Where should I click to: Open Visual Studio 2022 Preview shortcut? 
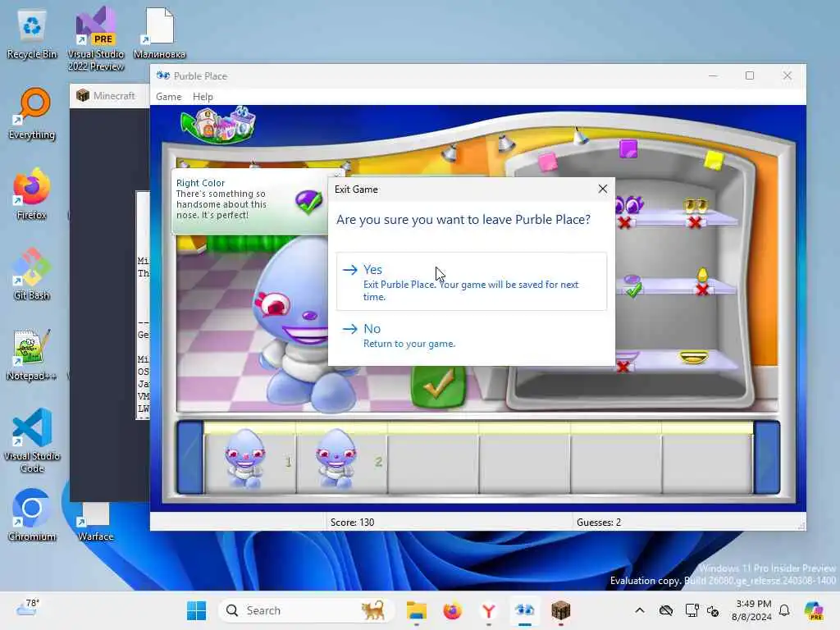point(96,39)
